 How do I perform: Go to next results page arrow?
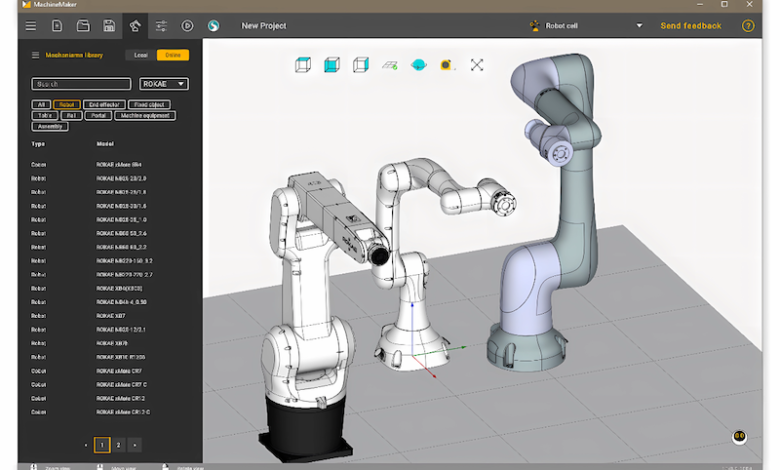[x=135, y=445]
